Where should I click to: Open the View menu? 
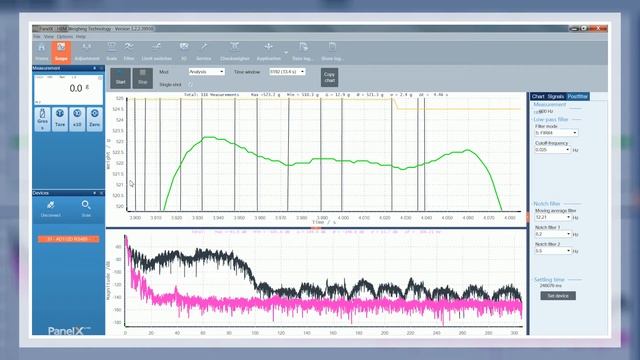[x=49, y=36]
